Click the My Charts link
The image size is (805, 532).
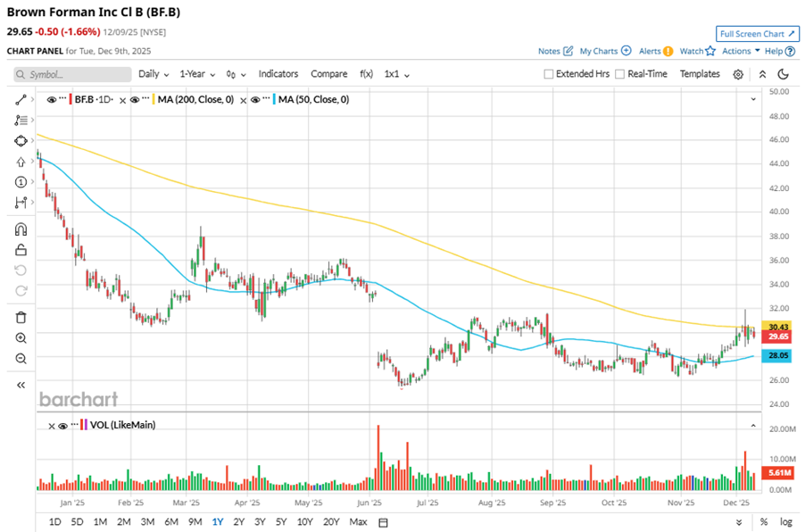(x=605, y=51)
